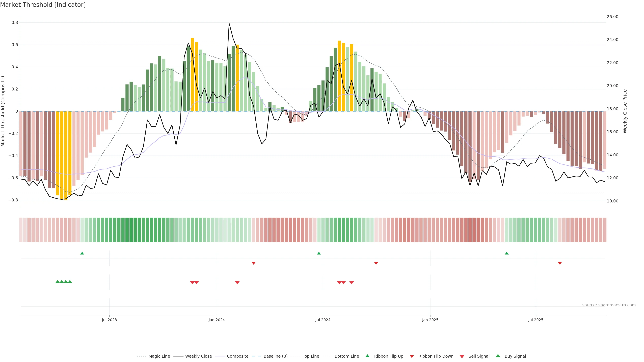The image size is (644, 362).
Task: Click the Jul 2023 axis label
Action: point(109,320)
